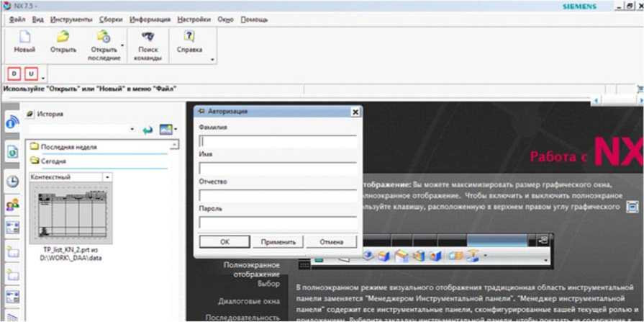Open the Окно menu
Screen dimensions: 644x322
pos(225,19)
